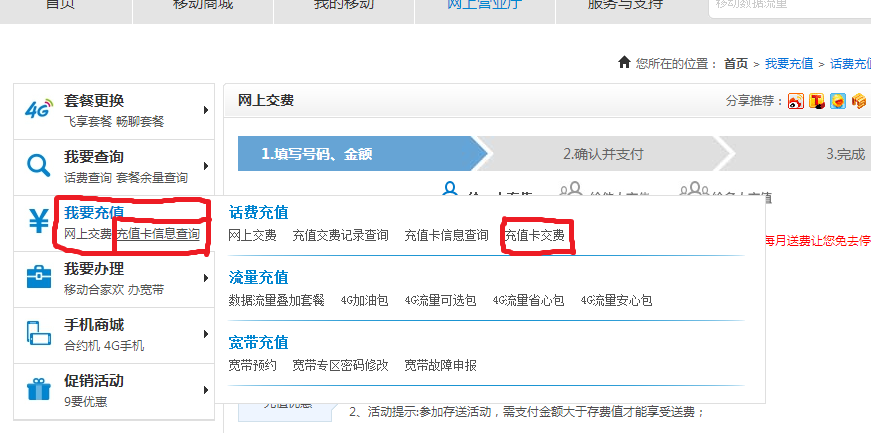Click the phone icon beside 手机商城
Viewport: 871px width, 433px height.
click(x=38, y=333)
